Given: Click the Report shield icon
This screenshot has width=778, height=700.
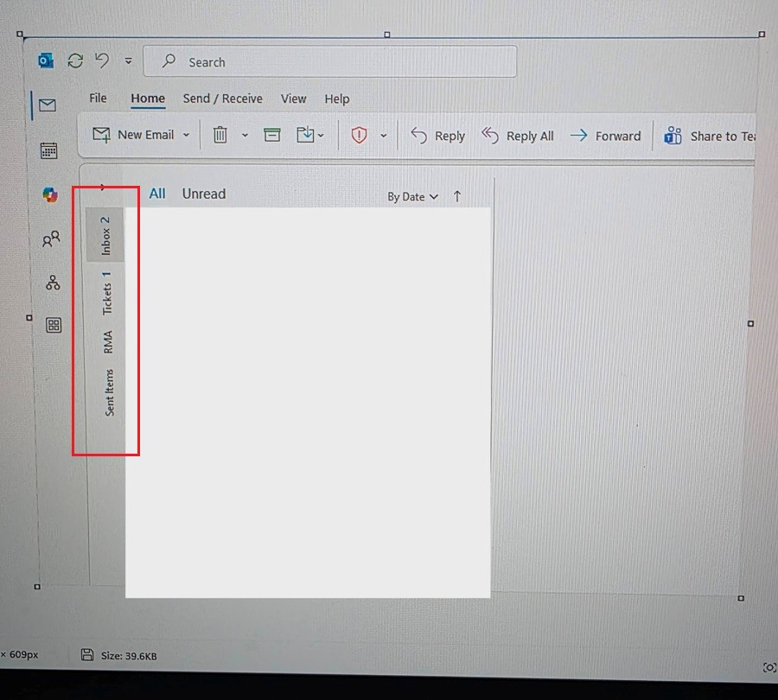Looking at the screenshot, I should [x=360, y=135].
